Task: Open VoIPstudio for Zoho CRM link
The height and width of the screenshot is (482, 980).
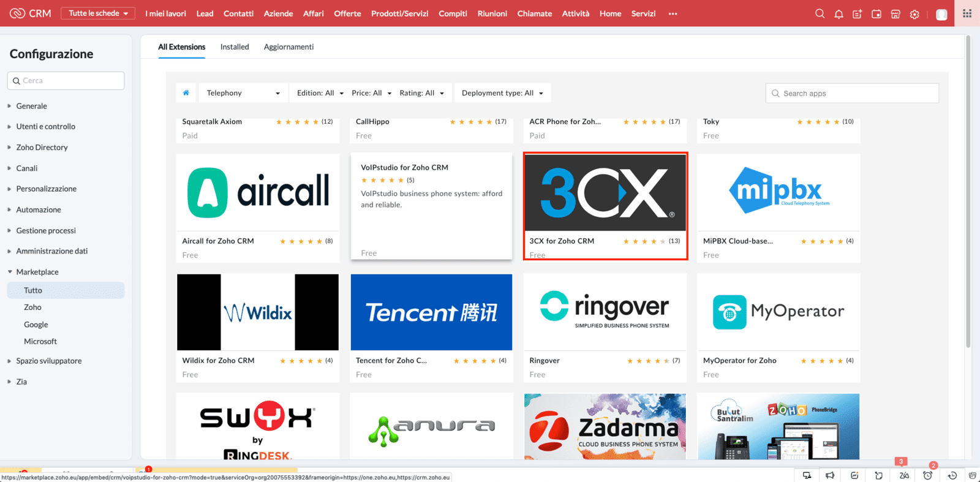Action: point(404,167)
